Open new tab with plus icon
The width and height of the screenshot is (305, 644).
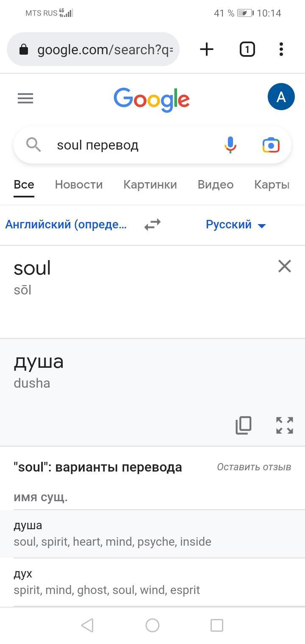pyautogui.click(x=207, y=50)
